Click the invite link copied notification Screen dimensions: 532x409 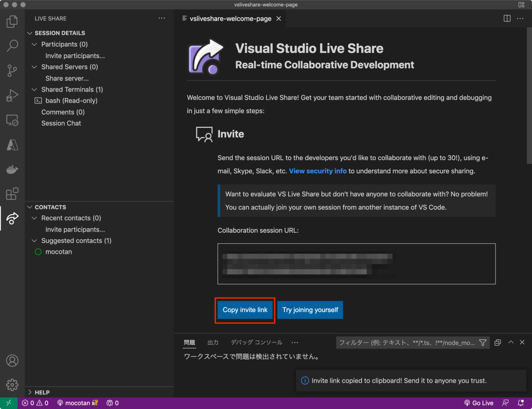tap(411, 381)
